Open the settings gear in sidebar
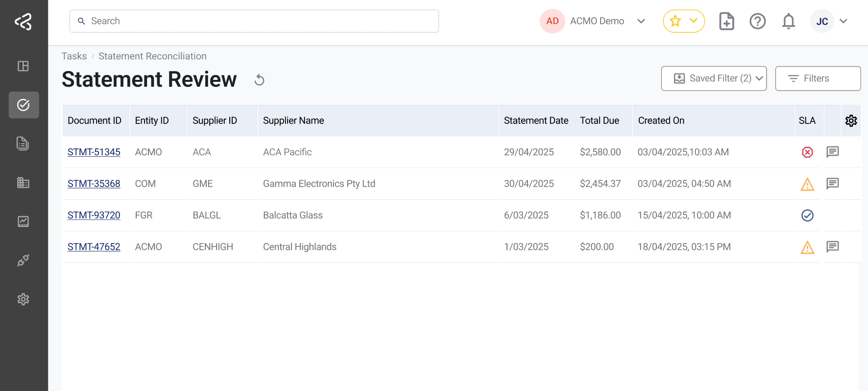 (24, 299)
